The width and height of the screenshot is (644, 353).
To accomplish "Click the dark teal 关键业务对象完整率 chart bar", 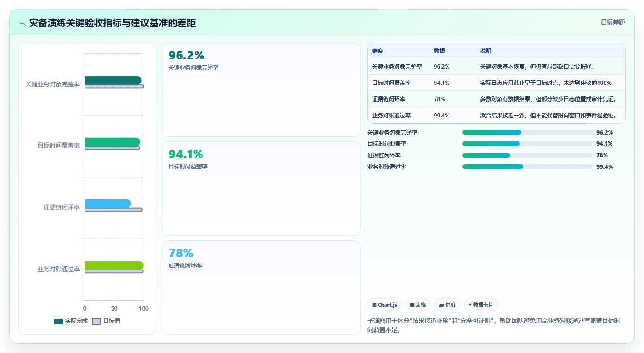I will click(113, 80).
